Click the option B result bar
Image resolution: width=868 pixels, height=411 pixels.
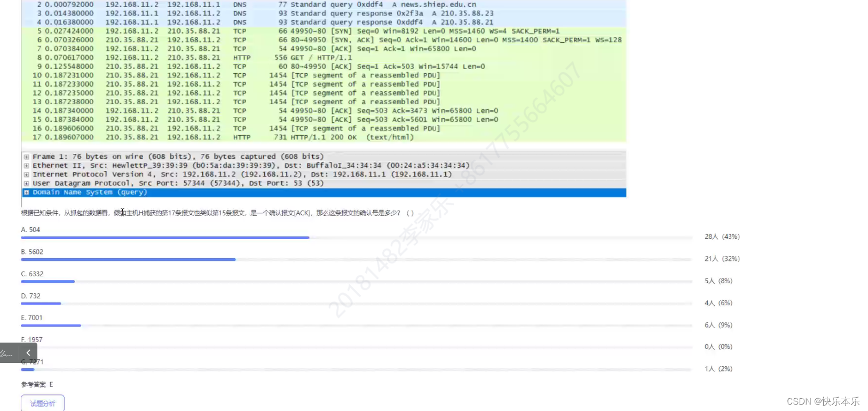point(356,259)
